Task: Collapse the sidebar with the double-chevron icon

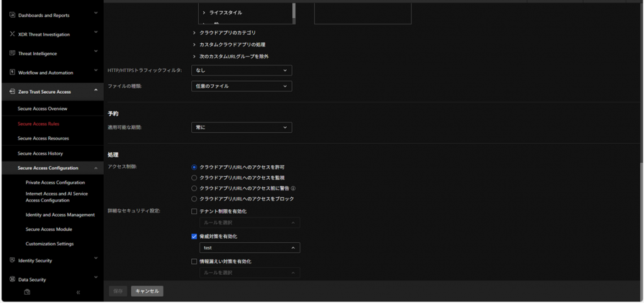Action: coord(78,292)
